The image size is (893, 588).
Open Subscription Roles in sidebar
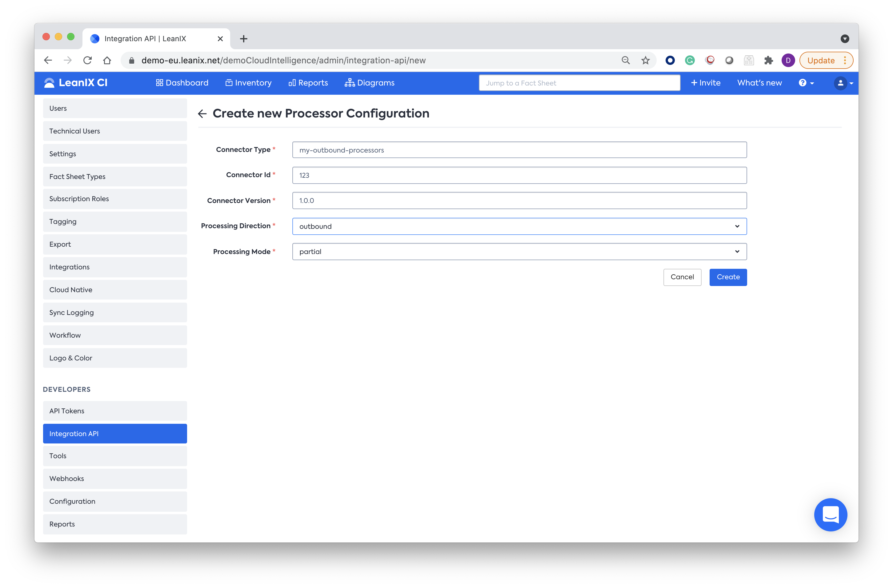[115, 199]
